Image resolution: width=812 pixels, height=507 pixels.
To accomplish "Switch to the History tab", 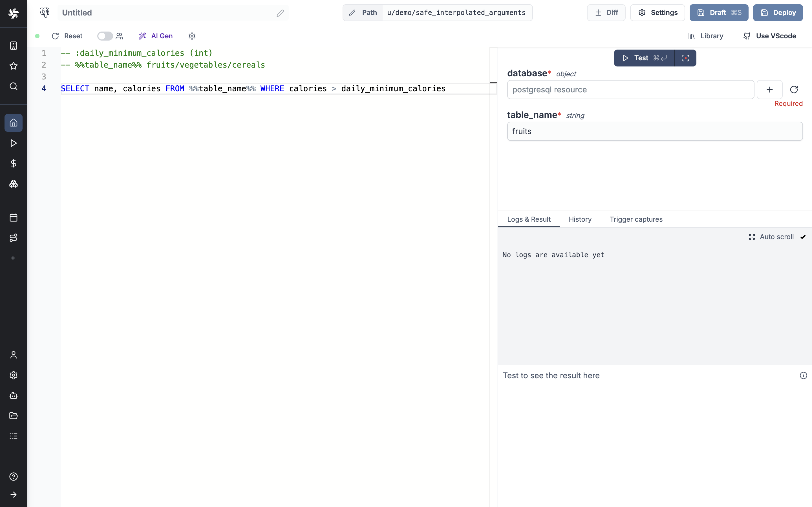I will [x=580, y=219].
